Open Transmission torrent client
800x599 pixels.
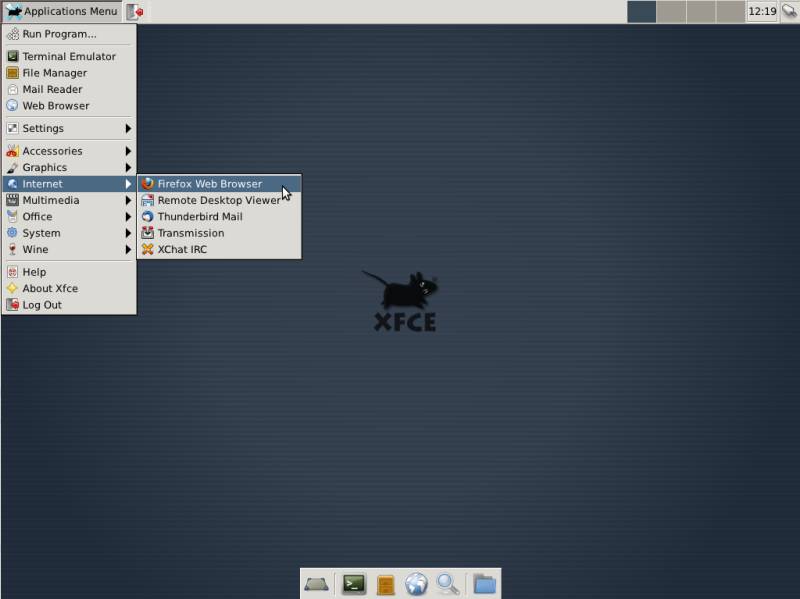point(219,233)
